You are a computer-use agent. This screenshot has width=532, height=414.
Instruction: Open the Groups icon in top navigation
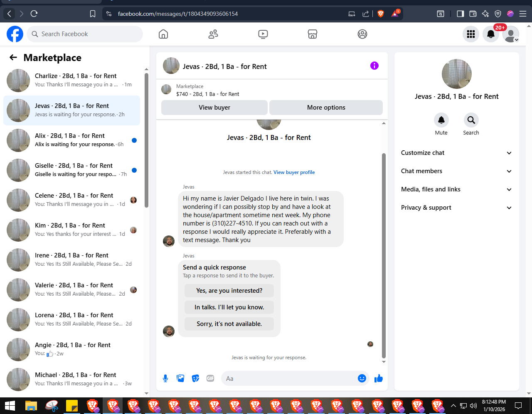[x=362, y=34]
